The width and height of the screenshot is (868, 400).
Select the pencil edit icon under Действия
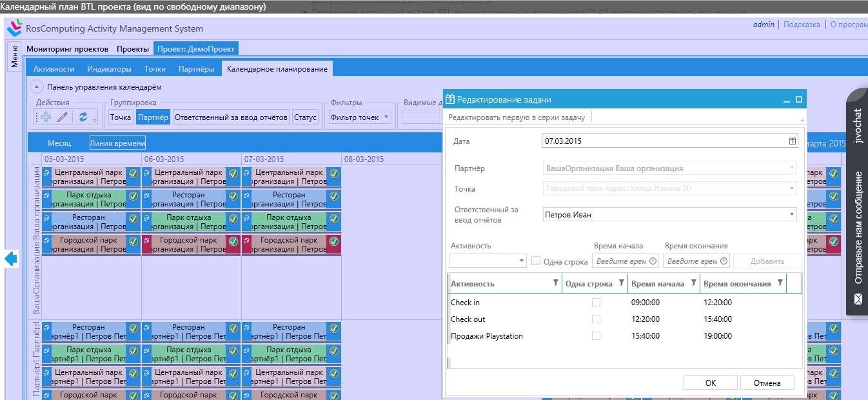pyautogui.click(x=62, y=117)
